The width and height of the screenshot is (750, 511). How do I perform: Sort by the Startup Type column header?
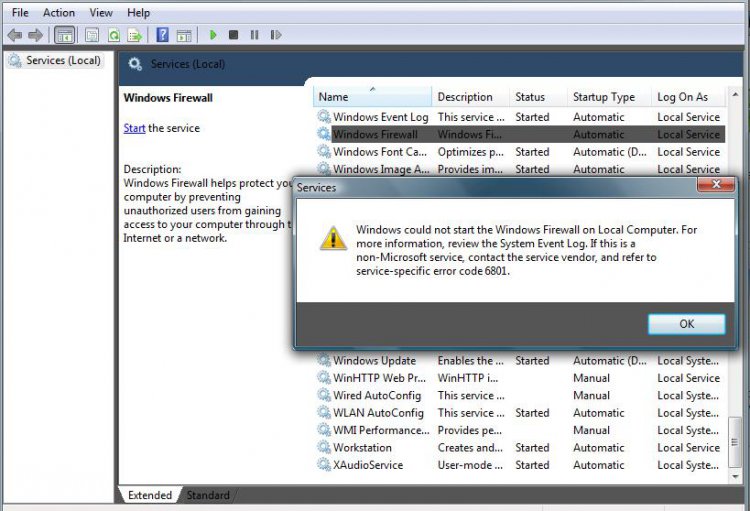(x=609, y=97)
